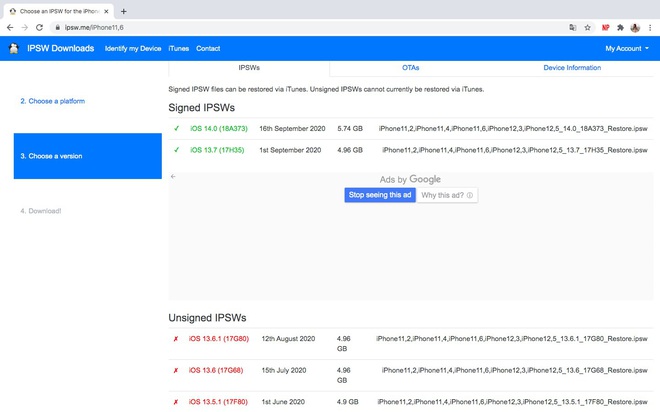Viewport: 660px width, 412px height.
Task: Click the IPSW Downloads penguin logo
Action: [14, 48]
